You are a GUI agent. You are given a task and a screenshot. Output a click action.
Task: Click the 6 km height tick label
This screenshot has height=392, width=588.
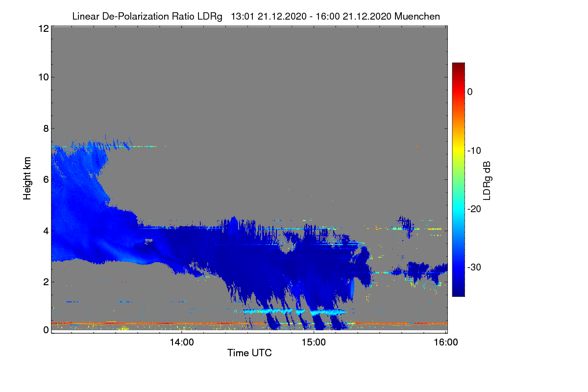click(45, 179)
